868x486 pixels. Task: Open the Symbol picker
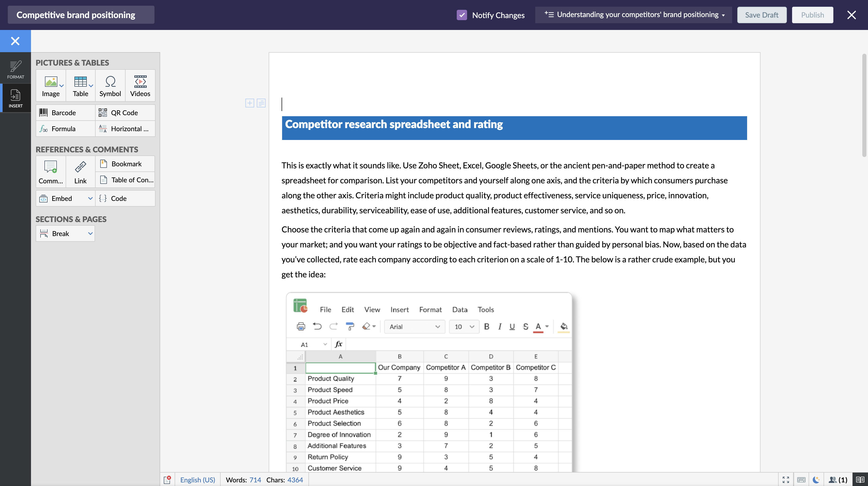[x=110, y=86]
